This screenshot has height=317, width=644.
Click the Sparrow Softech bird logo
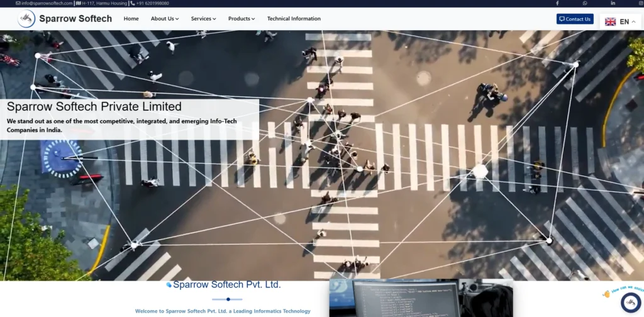[26, 18]
